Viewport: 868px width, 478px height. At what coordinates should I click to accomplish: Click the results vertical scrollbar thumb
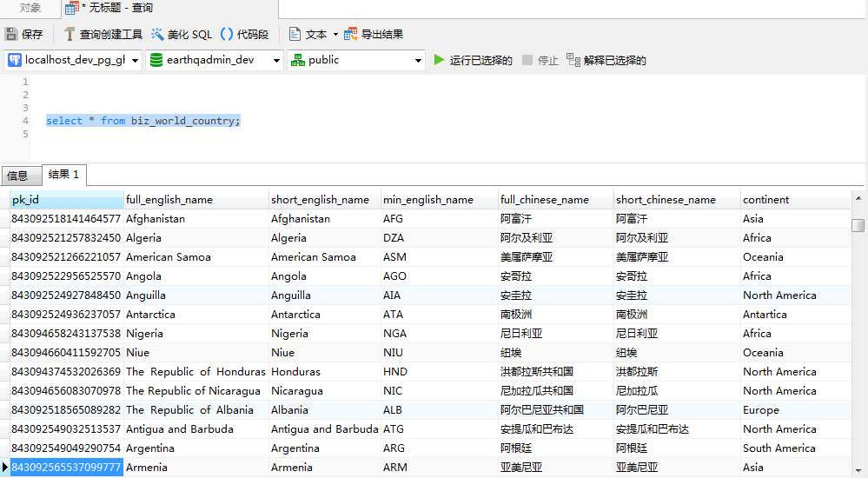click(x=858, y=225)
